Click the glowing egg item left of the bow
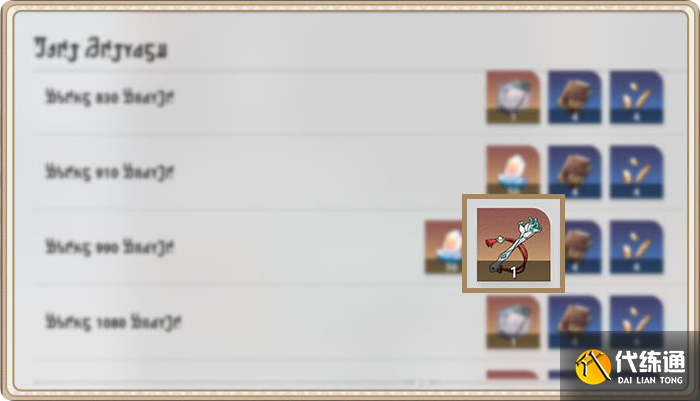 point(443,247)
